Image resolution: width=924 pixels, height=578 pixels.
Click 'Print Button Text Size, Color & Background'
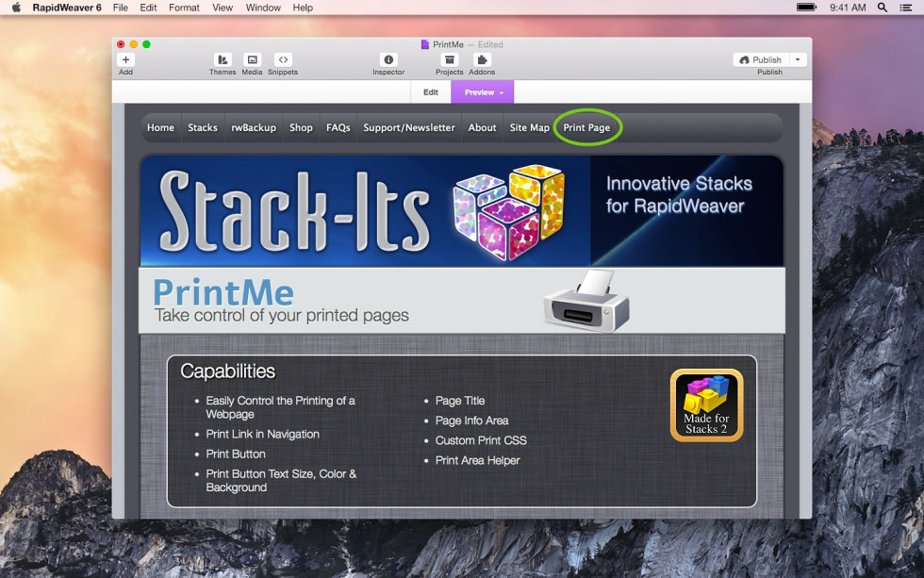(x=281, y=480)
